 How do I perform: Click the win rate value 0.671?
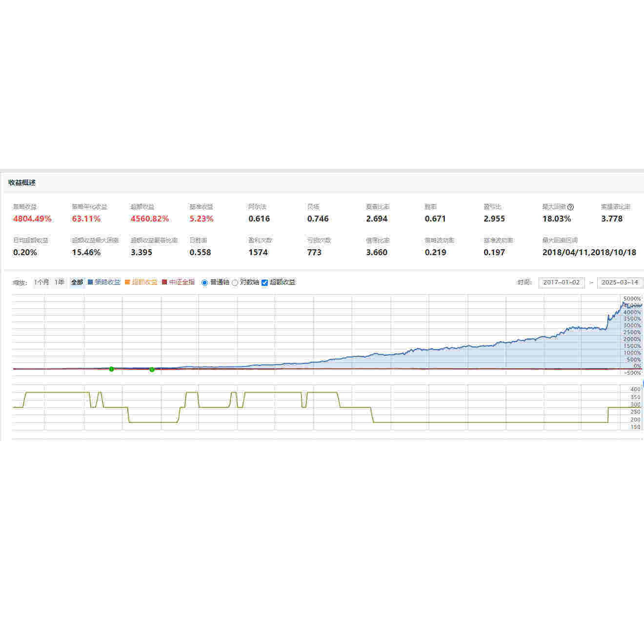[435, 219]
